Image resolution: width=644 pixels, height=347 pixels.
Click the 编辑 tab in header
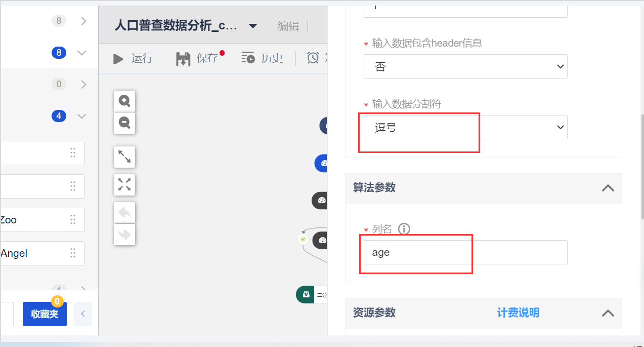click(288, 26)
